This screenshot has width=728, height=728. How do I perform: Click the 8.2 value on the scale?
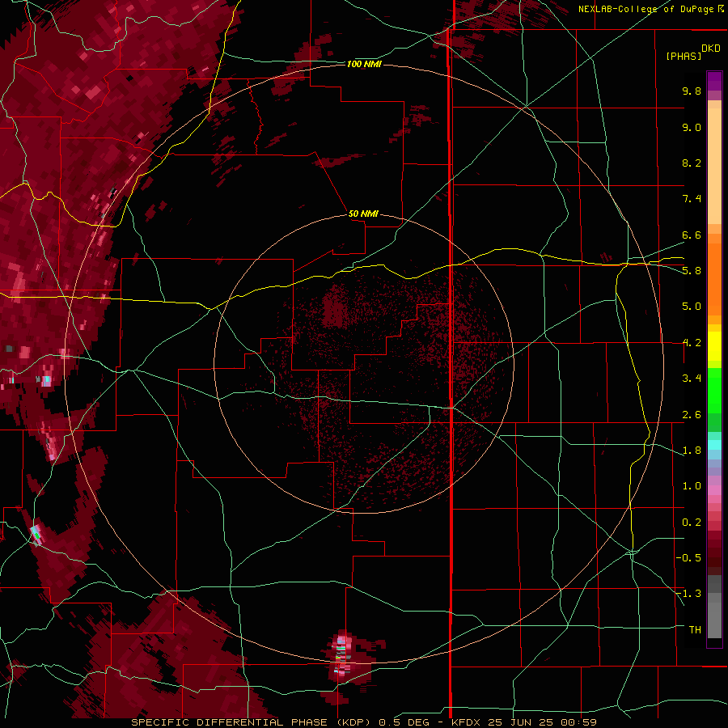point(692,163)
